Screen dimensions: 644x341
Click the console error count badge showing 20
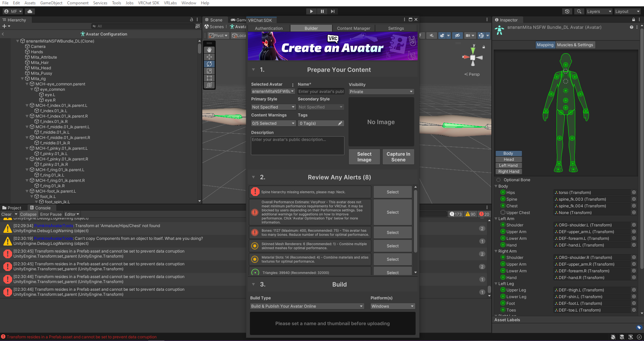(x=484, y=214)
